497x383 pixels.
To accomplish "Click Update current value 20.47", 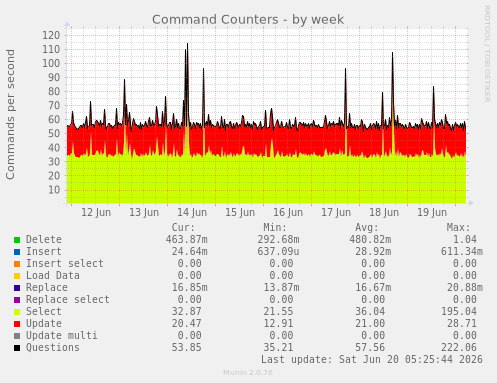I will 186,323.
